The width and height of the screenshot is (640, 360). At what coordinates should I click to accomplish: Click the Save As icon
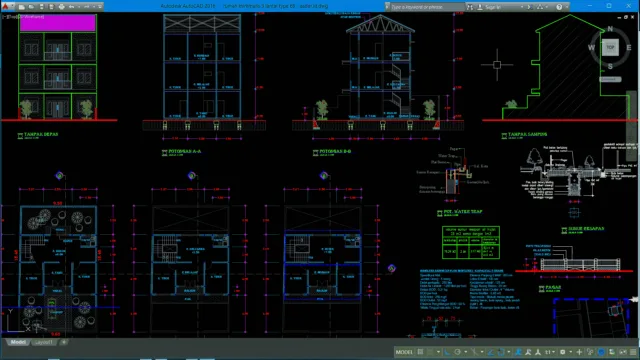click(51, 7)
